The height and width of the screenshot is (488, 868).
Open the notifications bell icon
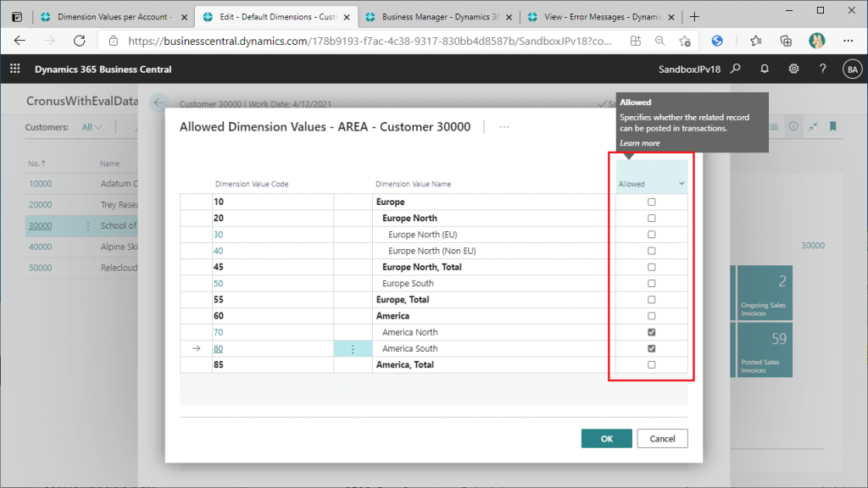click(765, 69)
